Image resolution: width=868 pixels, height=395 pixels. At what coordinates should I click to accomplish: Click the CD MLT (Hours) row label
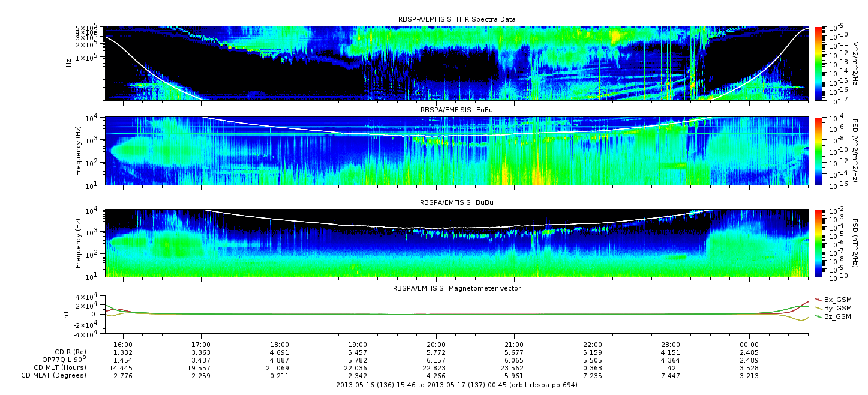point(59,367)
